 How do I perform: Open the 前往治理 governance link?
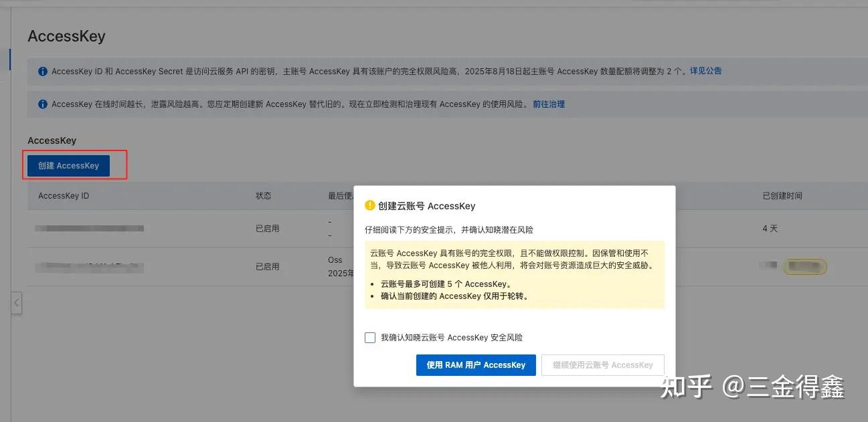coord(548,104)
